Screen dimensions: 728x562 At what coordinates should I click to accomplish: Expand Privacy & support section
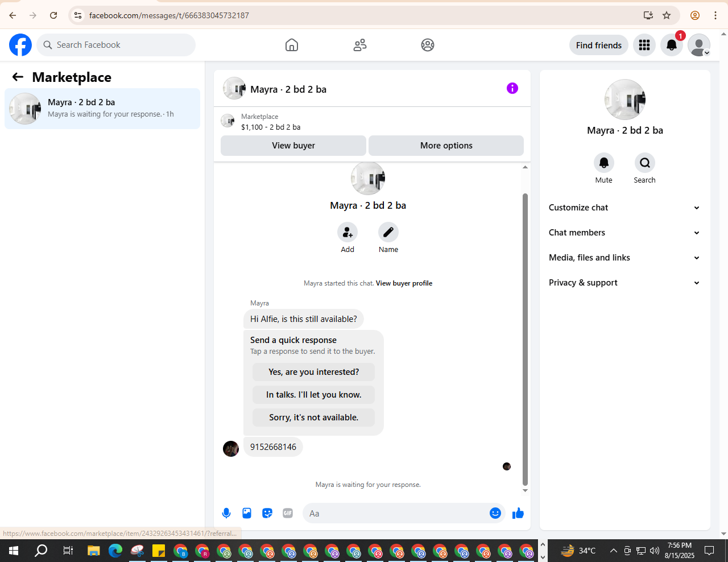pyautogui.click(x=624, y=283)
